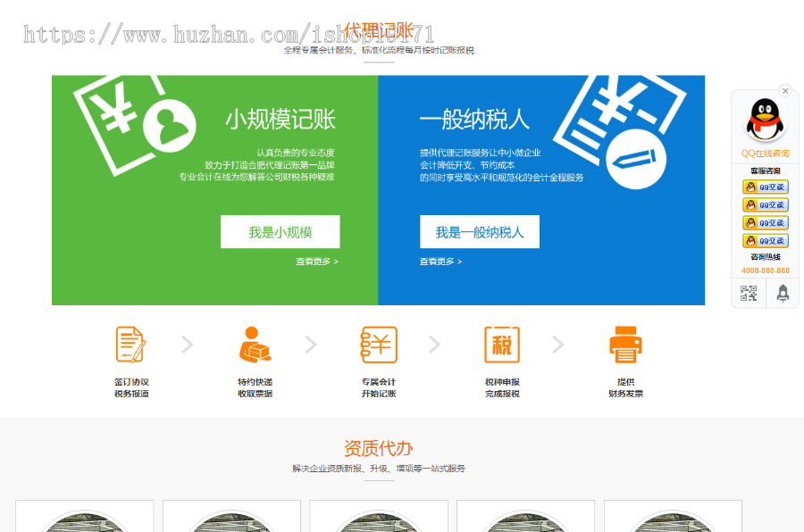Click the 小规模记账 title
The width and height of the screenshot is (804, 532).
tap(280, 120)
